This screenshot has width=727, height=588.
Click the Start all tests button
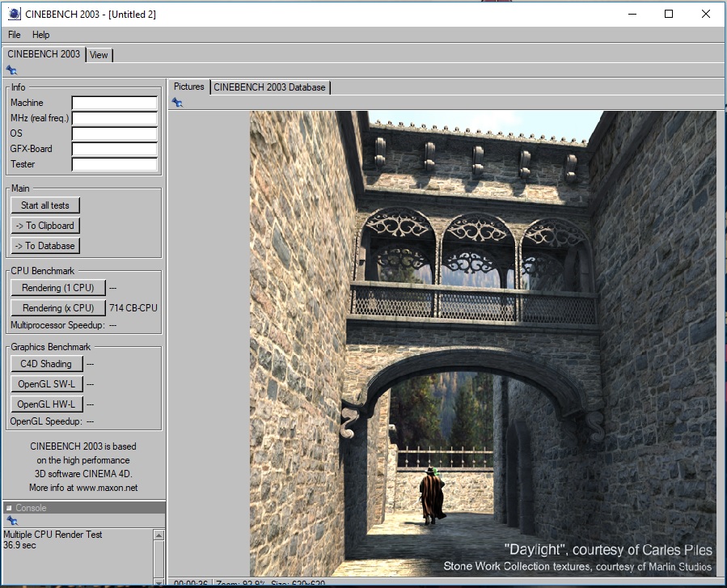tap(45, 205)
